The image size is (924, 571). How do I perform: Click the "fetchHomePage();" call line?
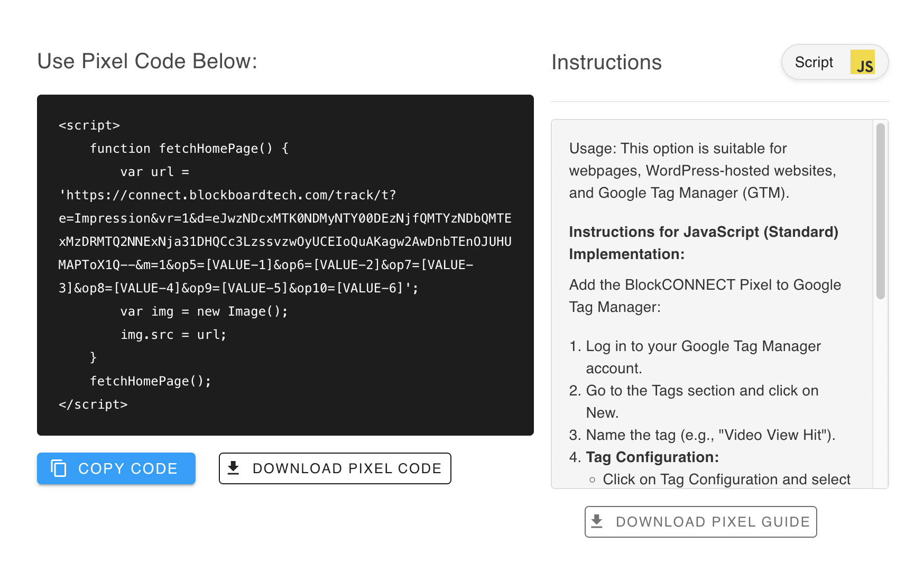pyautogui.click(x=151, y=381)
